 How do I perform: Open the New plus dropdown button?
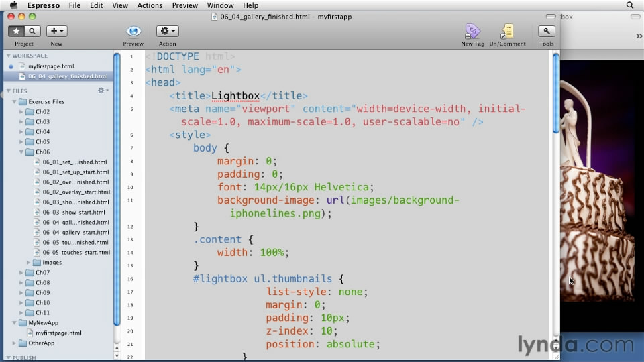pyautogui.click(x=56, y=32)
